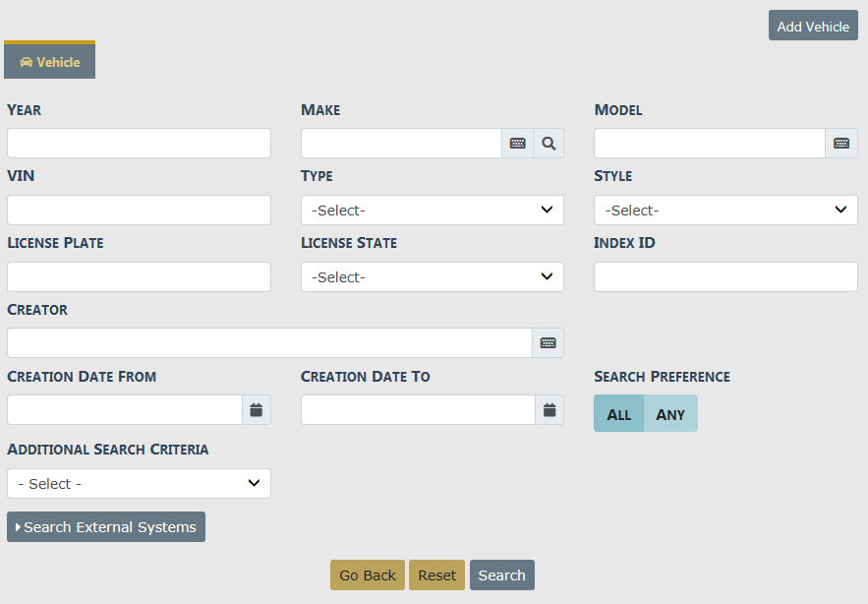Expand the License State dropdown

coord(432,277)
